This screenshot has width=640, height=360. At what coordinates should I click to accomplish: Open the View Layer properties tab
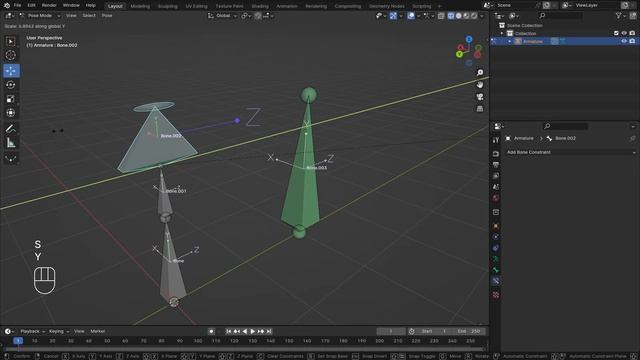click(496, 176)
